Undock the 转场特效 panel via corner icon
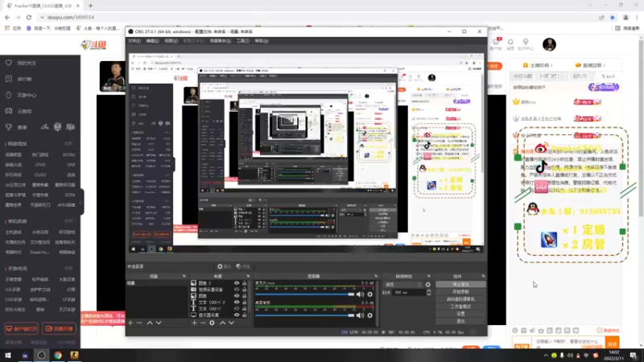This screenshot has width=644, height=362. 429,276
